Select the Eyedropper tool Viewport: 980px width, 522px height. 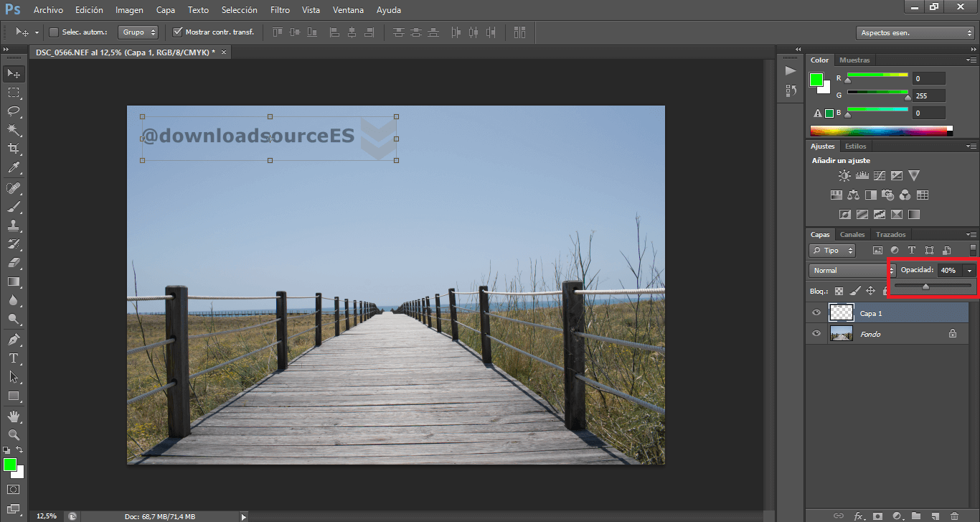coord(14,168)
